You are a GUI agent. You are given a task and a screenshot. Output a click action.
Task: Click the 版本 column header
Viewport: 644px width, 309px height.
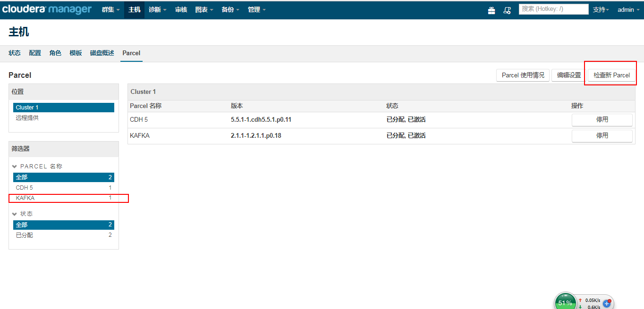pyautogui.click(x=237, y=106)
